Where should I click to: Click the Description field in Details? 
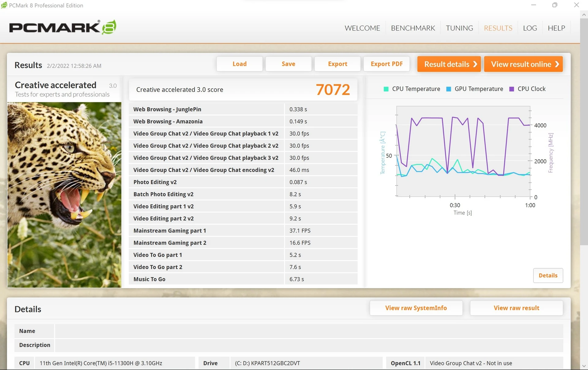click(x=309, y=345)
